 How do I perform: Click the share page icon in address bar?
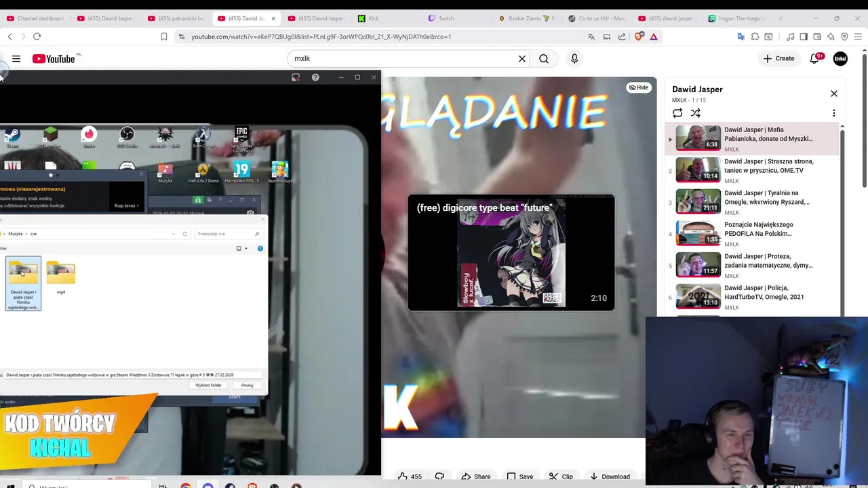click(x=622, y=37)
